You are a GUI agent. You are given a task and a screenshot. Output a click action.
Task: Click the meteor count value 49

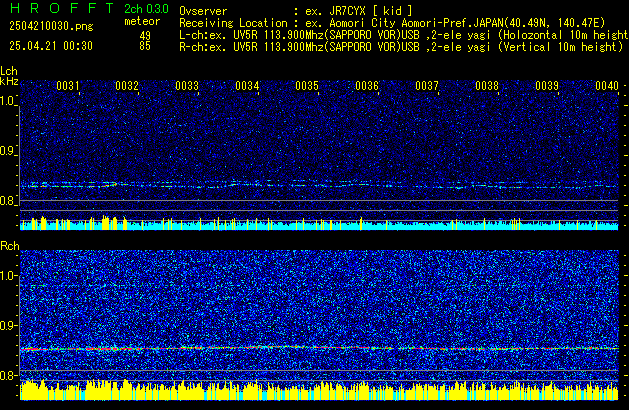coord(145,36)
